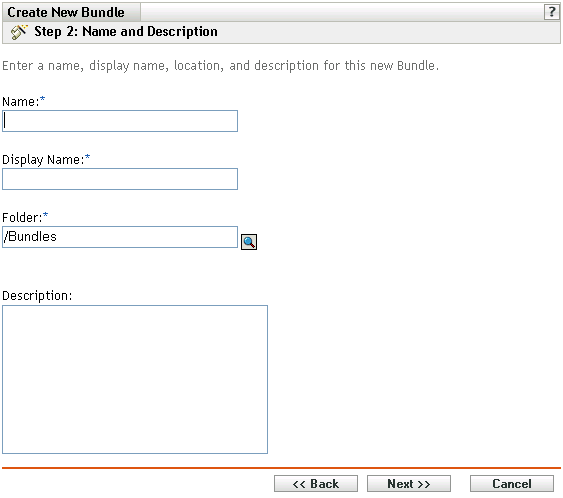Proceed with the Next >> button
This screenshot has width=563, height=498.
[x=409, y=484]
